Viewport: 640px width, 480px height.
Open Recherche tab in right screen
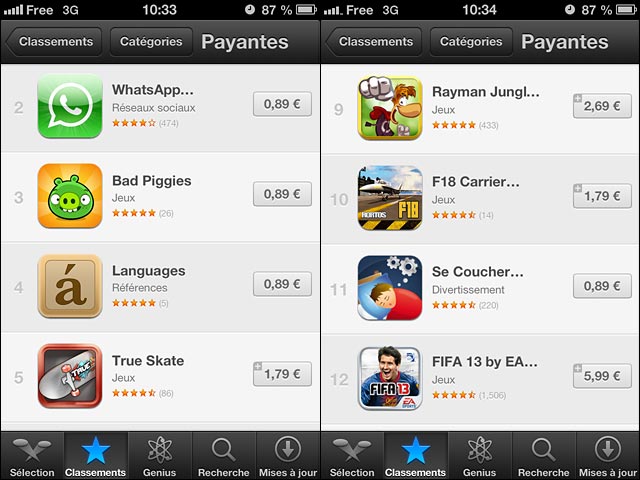[543, 456]
